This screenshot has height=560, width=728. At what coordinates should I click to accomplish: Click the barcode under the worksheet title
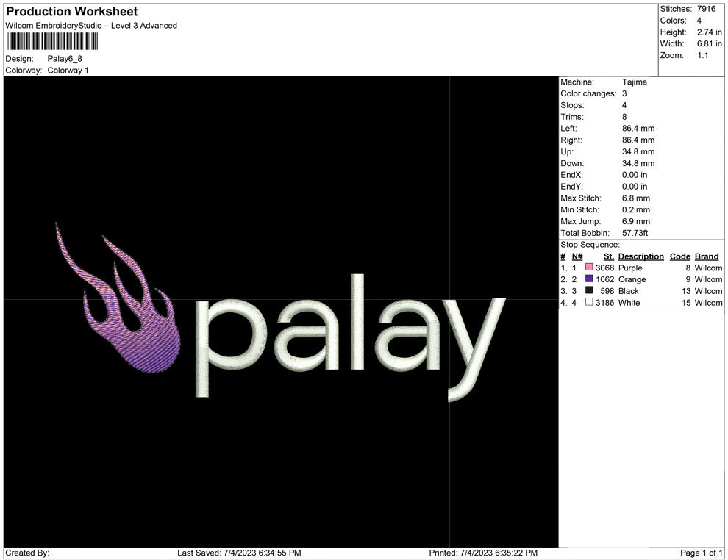52,41
